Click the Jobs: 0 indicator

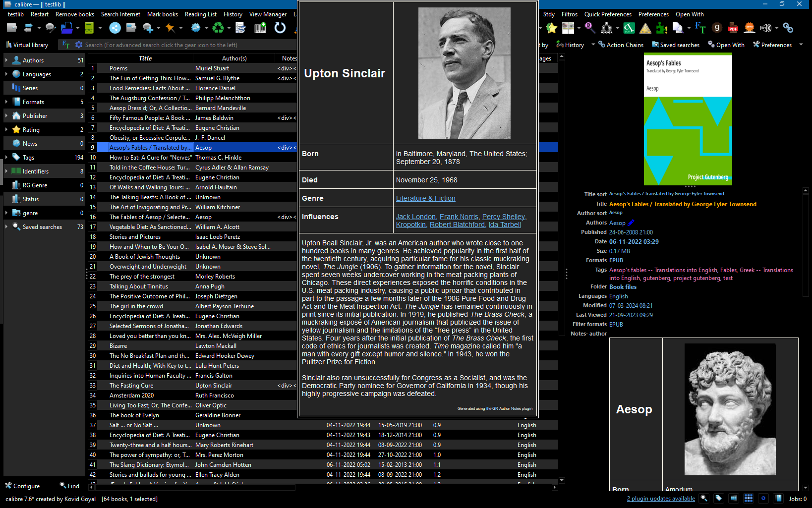[798, 499]
